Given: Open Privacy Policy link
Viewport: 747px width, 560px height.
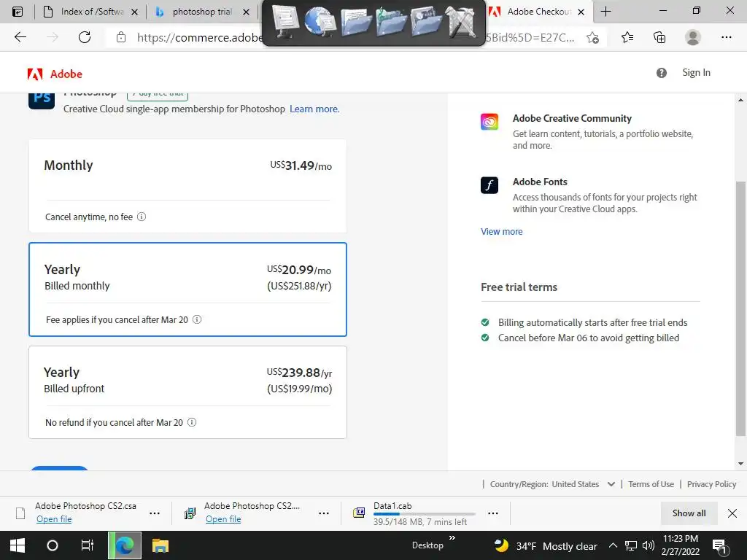Looking at the screenshot, I should point(711,484).
